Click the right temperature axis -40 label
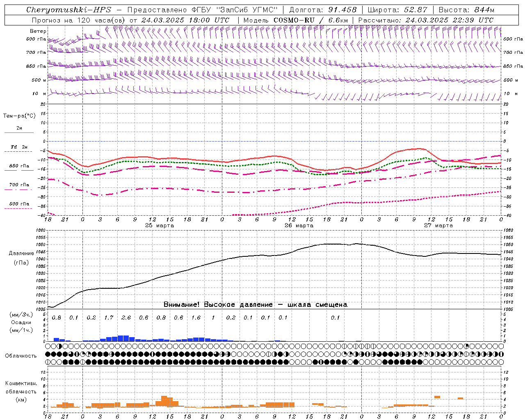 tap(507, 216)
